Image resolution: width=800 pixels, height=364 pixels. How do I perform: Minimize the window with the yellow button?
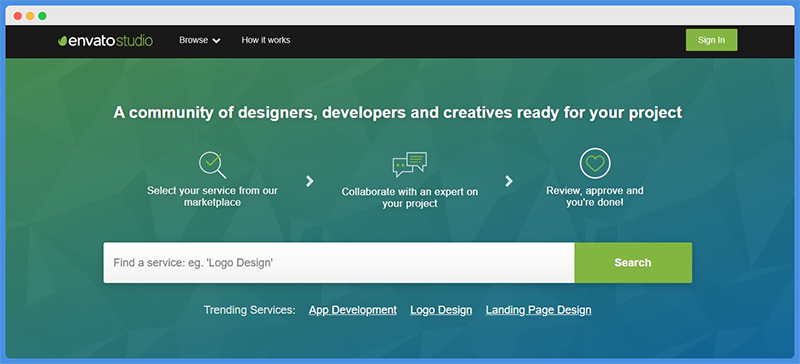(30, 16)
